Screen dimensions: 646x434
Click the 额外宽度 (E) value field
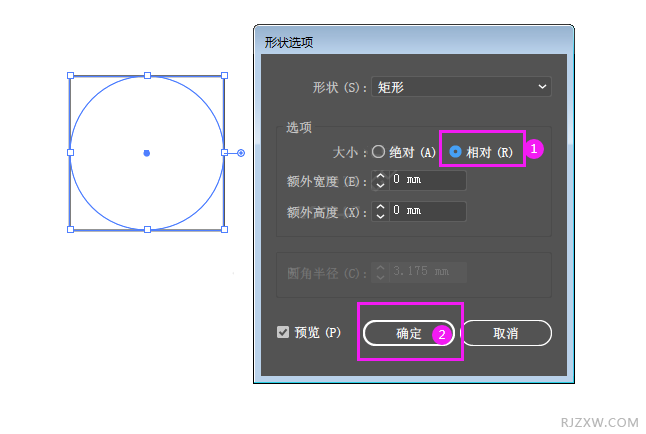coord(427,181)
